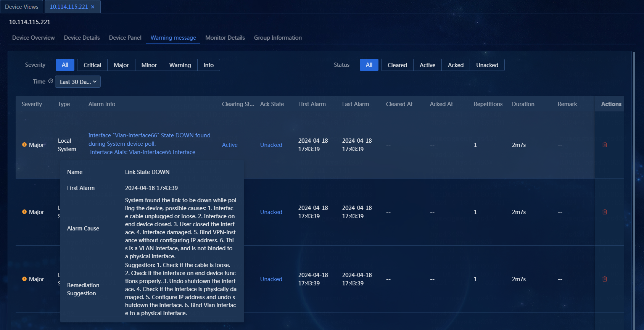This screenshot has height=330, width=644.
Task: Open Device Overview tab
Action: [34, 37]
